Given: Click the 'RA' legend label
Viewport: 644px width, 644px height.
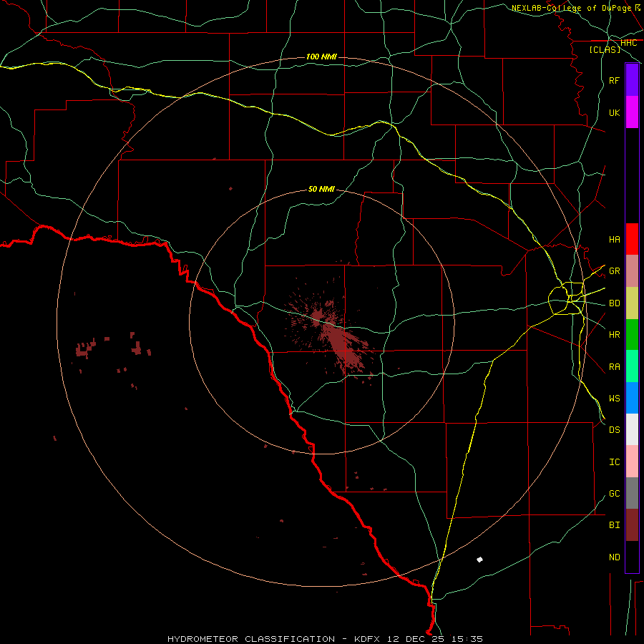Looking at the screenshot, I should click(615, 367).
